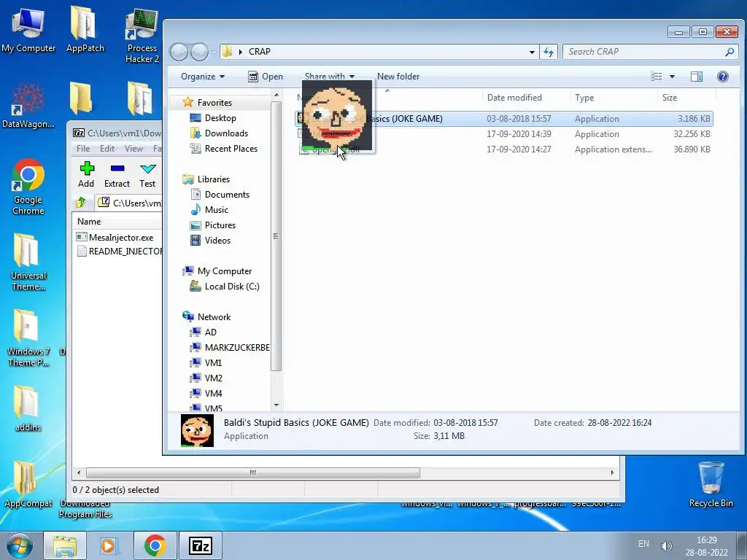Change view layout icon in Explorer
Image resolution: width=747 pixels, height=560 pixels.
[x=657, y=76]
